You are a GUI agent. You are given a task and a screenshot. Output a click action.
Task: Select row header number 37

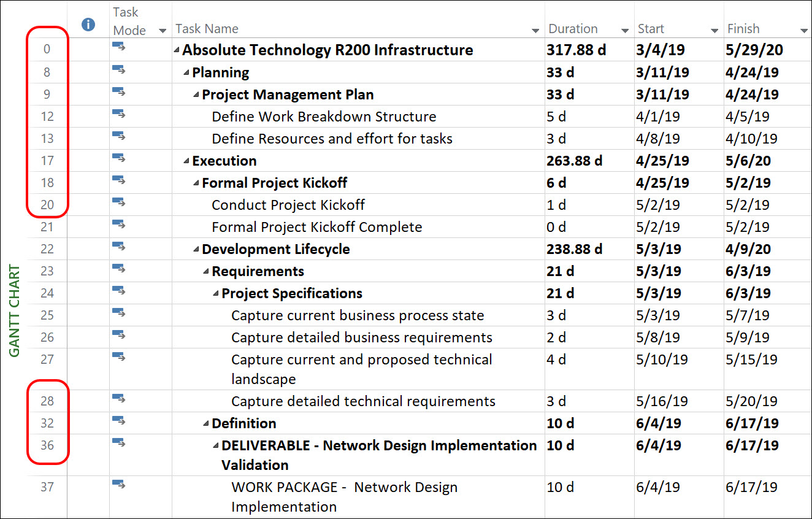tap(47, 487)
